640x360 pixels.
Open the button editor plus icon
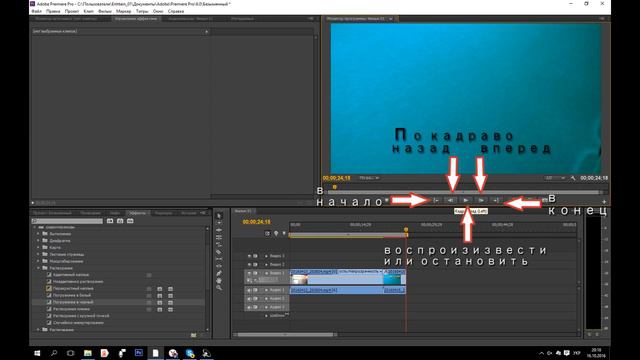[x=604, y=202]
